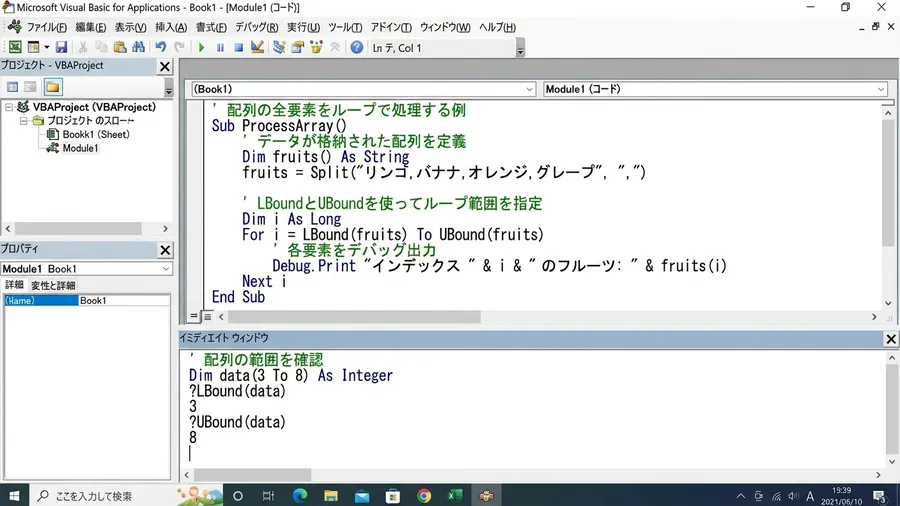The image size is (900, 506).
Task: Open Visual Basic Help question mark icon
Action: tap(357, 48)
